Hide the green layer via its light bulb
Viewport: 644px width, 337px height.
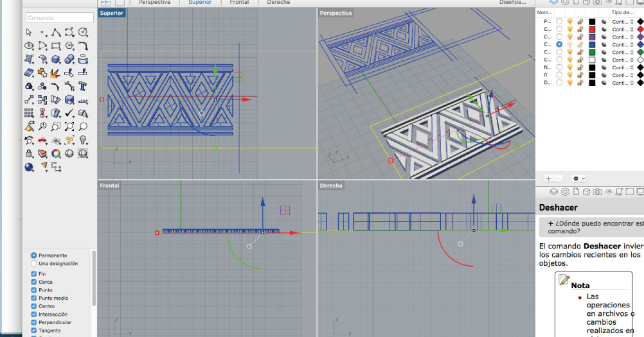(569, 52)
